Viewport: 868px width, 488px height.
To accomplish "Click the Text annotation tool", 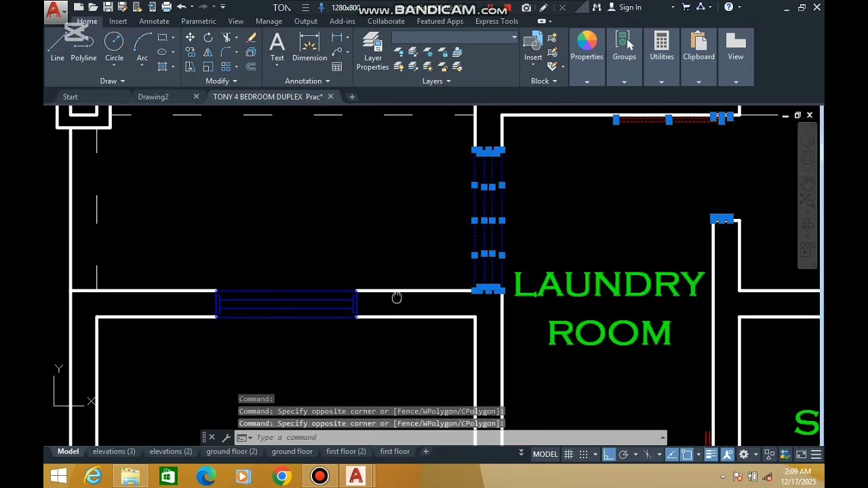I will tap(277, 47).
